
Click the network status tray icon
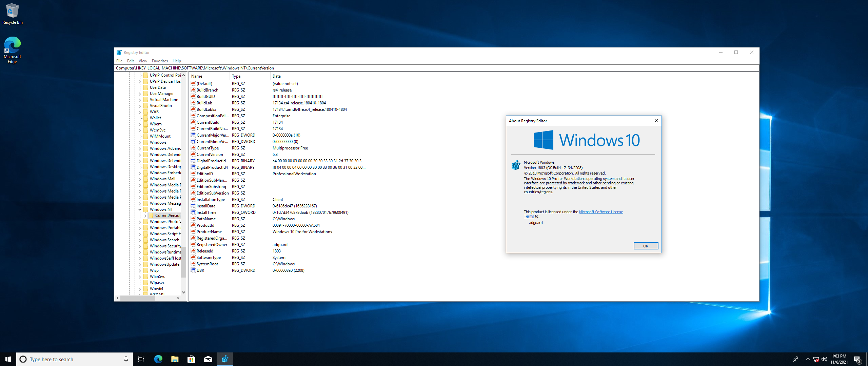[816, 359]
